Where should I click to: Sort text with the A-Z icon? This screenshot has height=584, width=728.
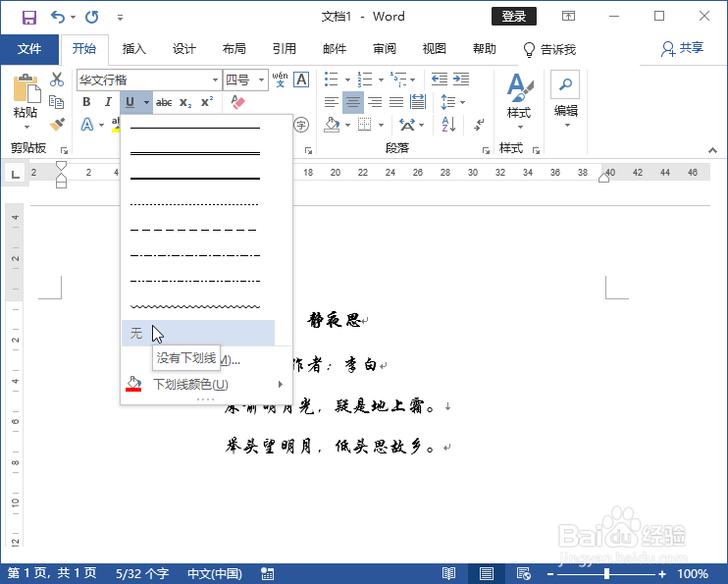pyautogui.click(x=448, y=125)
